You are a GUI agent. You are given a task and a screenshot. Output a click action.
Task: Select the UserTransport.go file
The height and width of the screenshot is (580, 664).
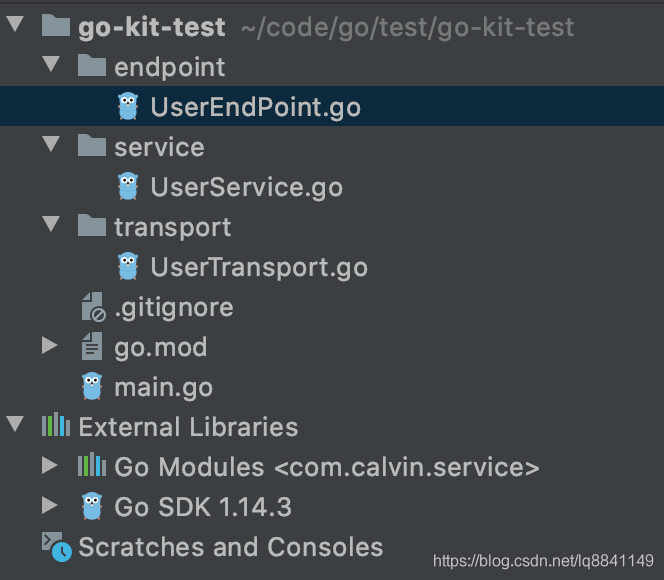[258, 267]
